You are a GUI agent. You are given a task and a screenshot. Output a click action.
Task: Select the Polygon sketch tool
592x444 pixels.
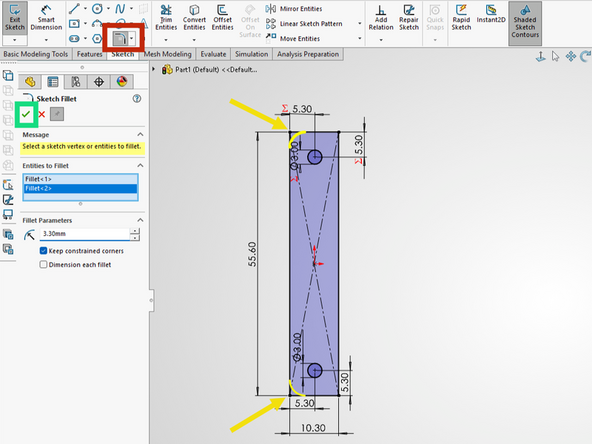[x=97, y=39]
